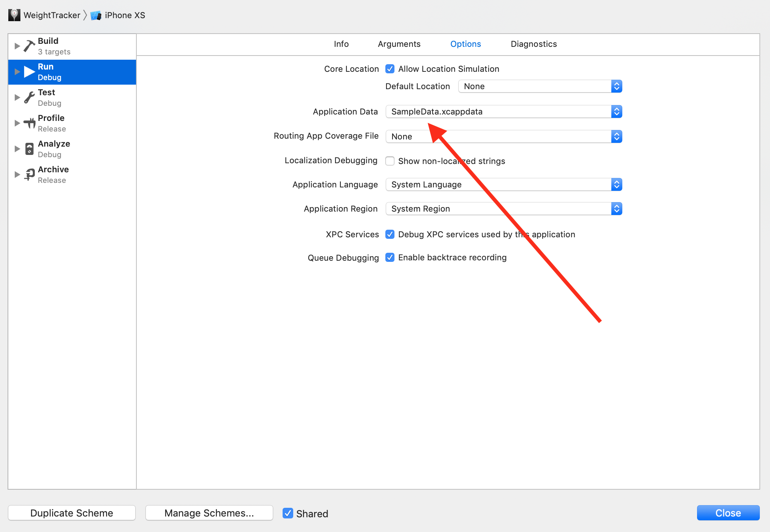Select the Test Debug row

[72, 97]
